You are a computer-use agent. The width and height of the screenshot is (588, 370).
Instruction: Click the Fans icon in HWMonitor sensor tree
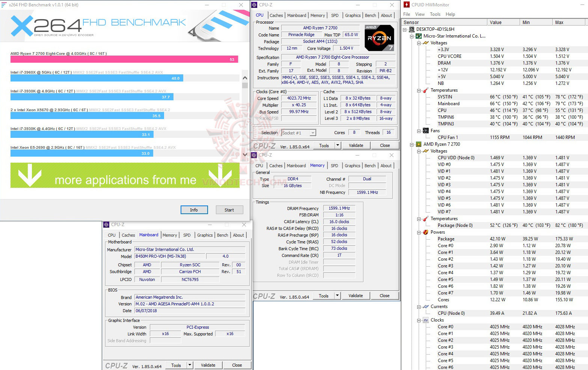425,130
